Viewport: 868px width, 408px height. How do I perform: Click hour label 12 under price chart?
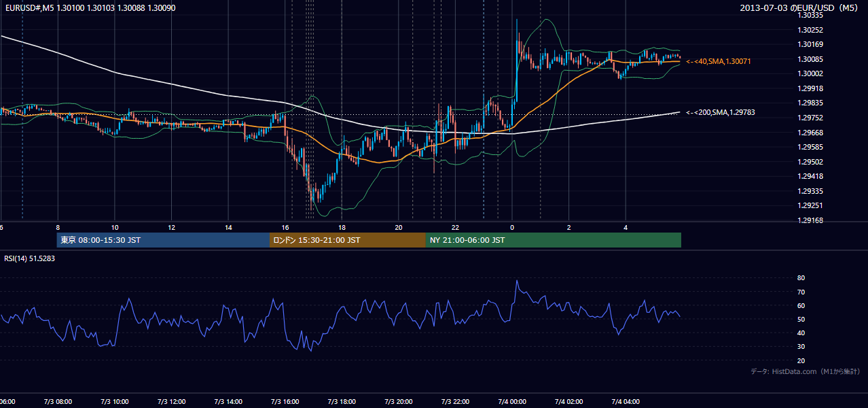coord(172,228)
